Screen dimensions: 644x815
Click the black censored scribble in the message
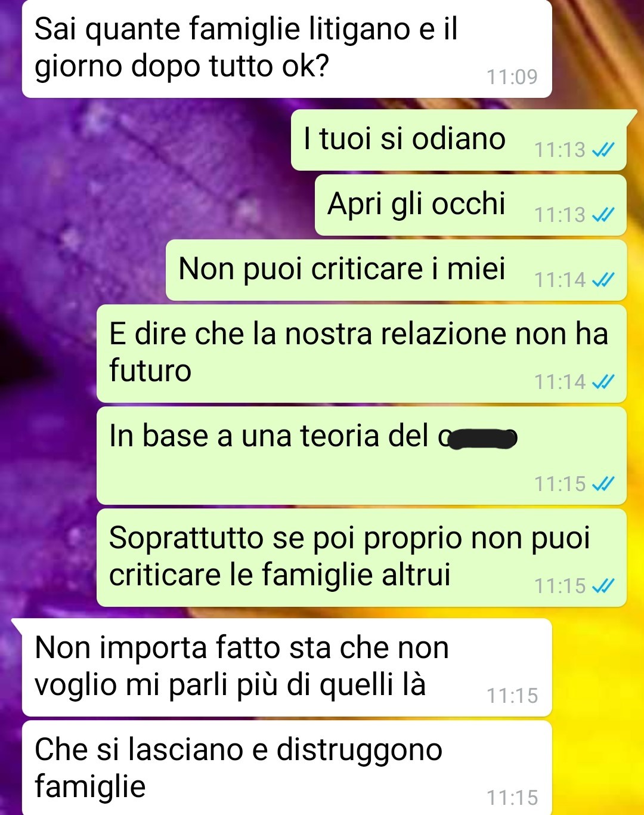click(x=482, y=439)
